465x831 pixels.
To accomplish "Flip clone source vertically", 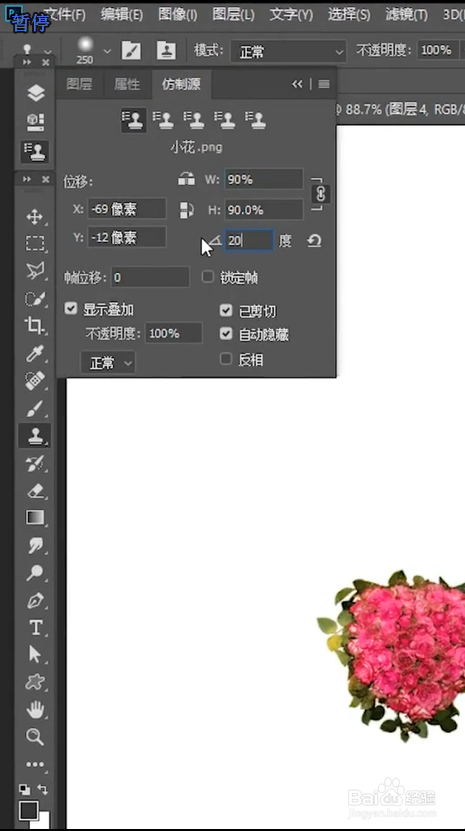I will [187, 210].
